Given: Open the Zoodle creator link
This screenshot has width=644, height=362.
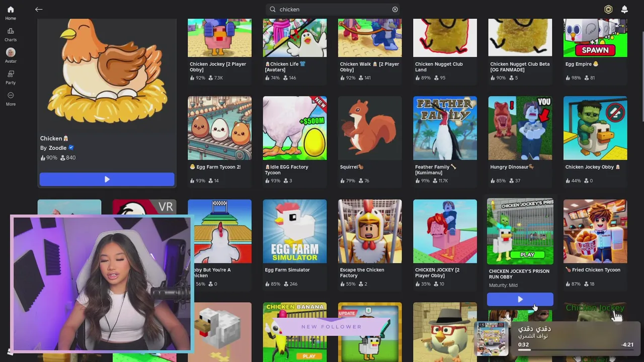Looking at the screenshot, I should [x=57, y=148].
